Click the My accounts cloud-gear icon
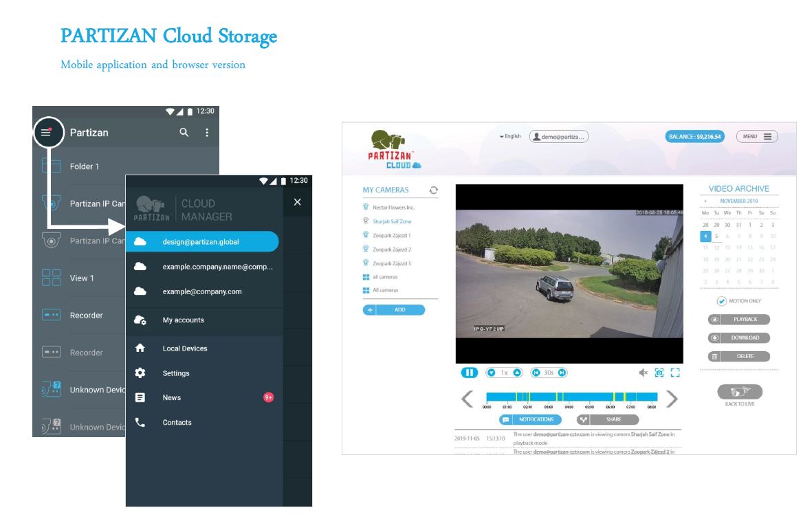 tap(140, 320)
